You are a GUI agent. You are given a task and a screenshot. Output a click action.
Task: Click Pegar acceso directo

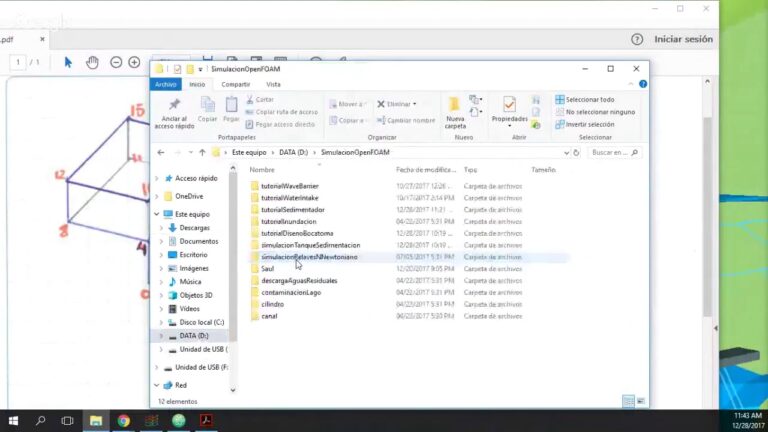click(280, 124)
